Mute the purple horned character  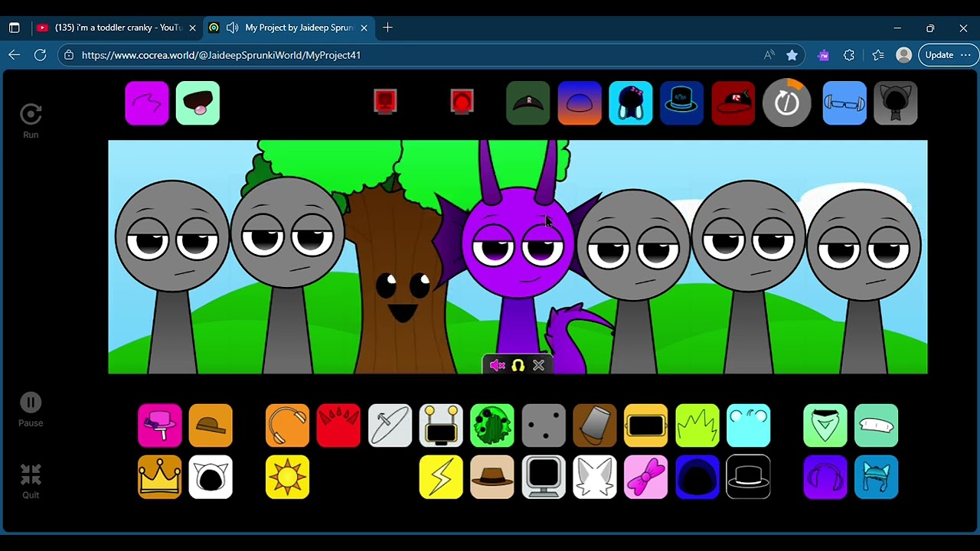(x=497, y=366)
